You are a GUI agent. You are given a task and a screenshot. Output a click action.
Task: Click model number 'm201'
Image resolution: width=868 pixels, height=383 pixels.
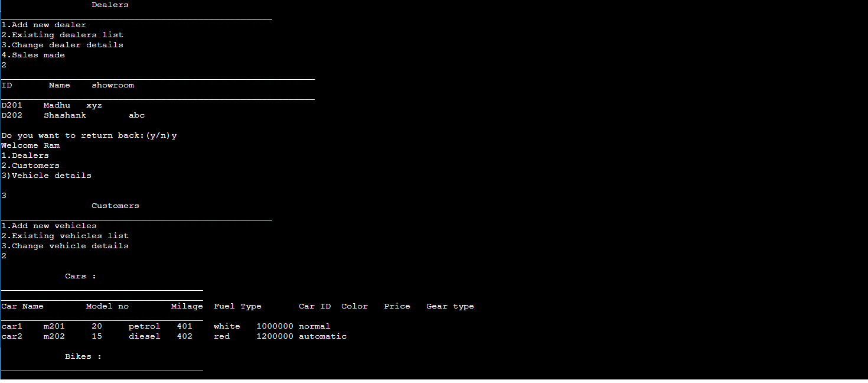click(54, 326)
